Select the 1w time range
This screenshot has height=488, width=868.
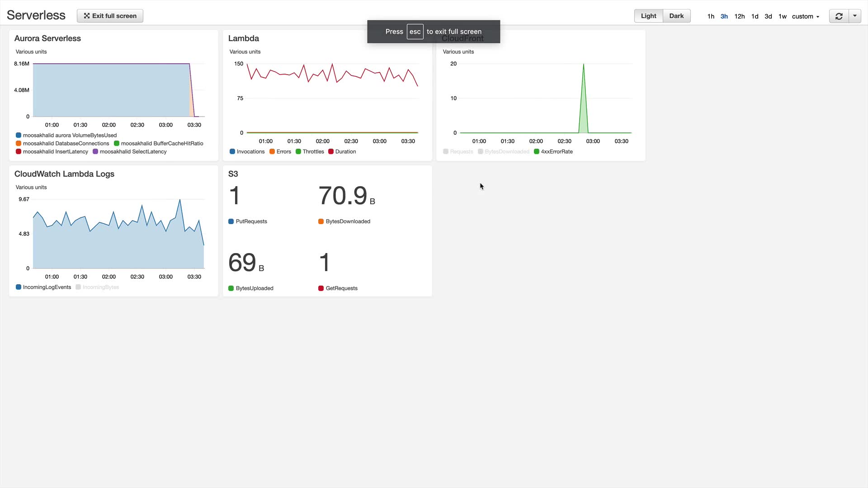pos(782,16)
